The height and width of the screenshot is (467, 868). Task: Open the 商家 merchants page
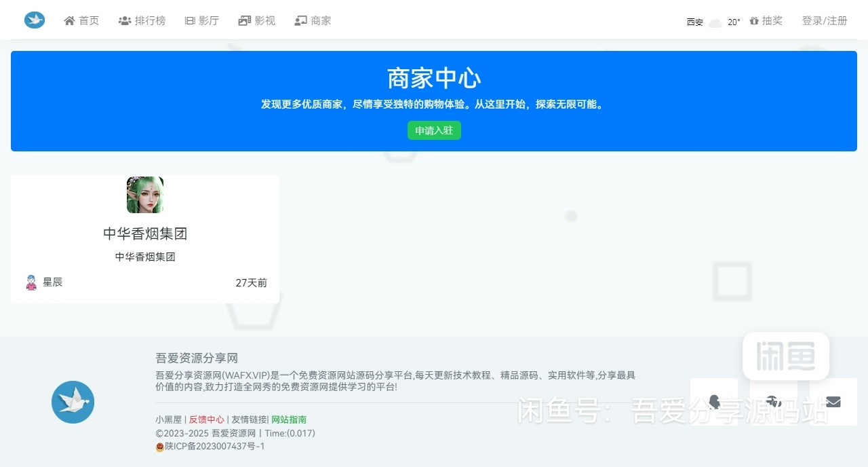click(313, 20)
